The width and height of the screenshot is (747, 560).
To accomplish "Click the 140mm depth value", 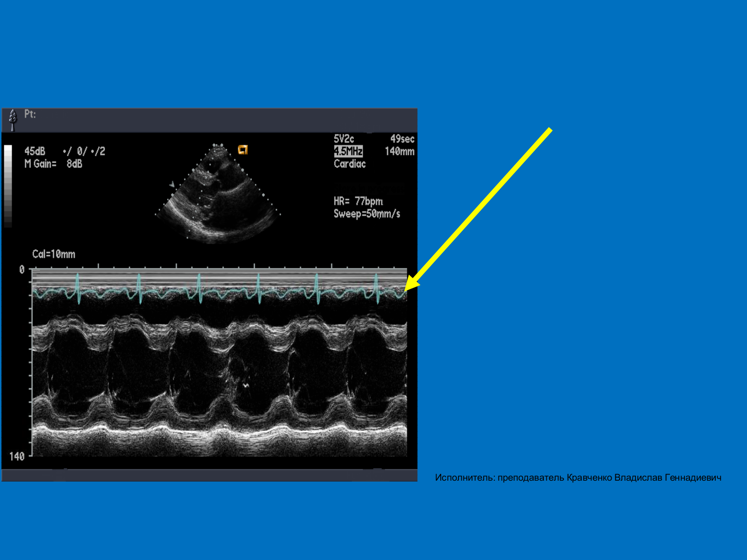I will click(x=400, y=151).
